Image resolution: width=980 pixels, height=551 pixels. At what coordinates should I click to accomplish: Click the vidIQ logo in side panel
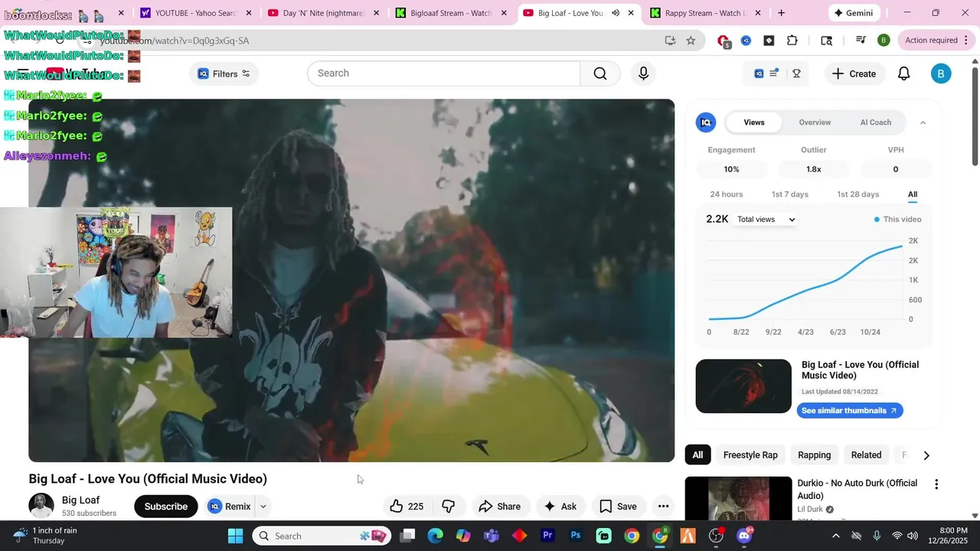[x=705, y=122]
